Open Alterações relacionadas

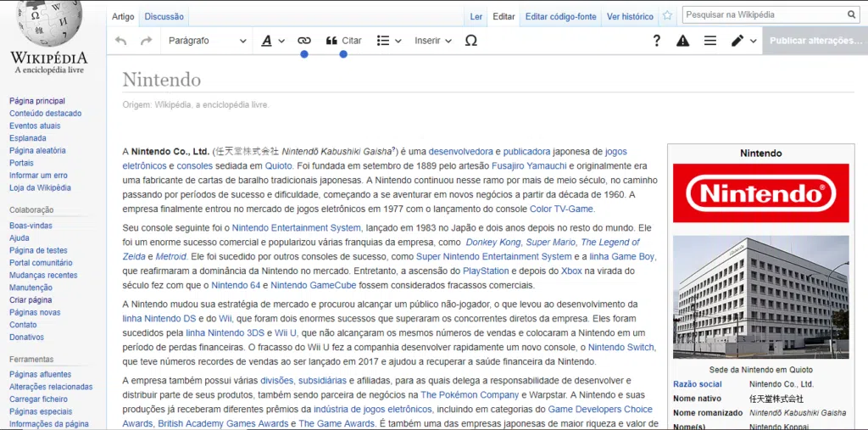51,387
